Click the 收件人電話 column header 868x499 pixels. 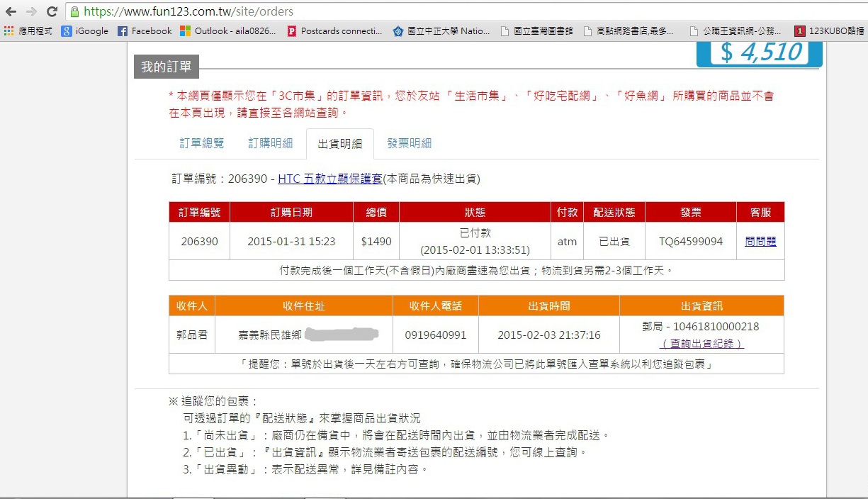[436, 306]
